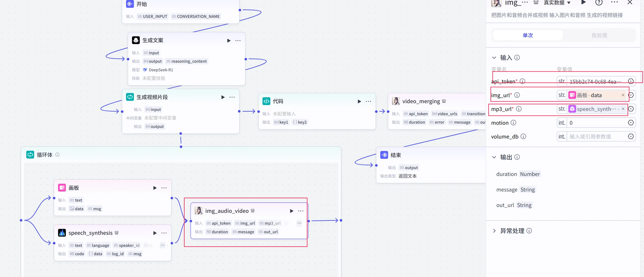Image resolution: width=644 pixels, height=277 pixels.
Task: Click the img_audio_video avatar icon
Action: click(x=199, y=211)
